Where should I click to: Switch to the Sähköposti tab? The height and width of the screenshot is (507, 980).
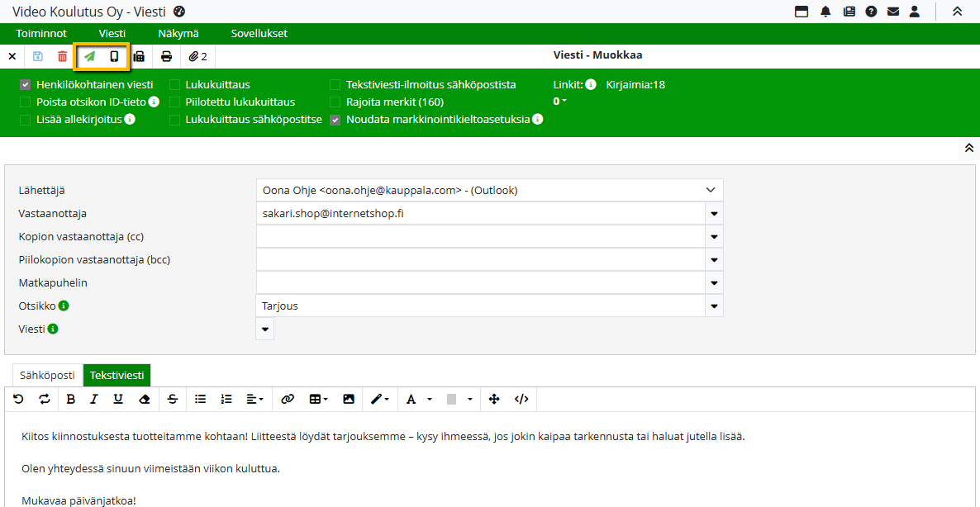point(47,375)
